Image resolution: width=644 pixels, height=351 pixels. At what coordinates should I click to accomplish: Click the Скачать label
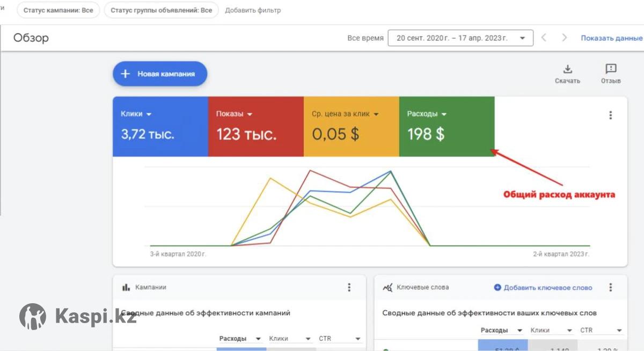[567, 81]
